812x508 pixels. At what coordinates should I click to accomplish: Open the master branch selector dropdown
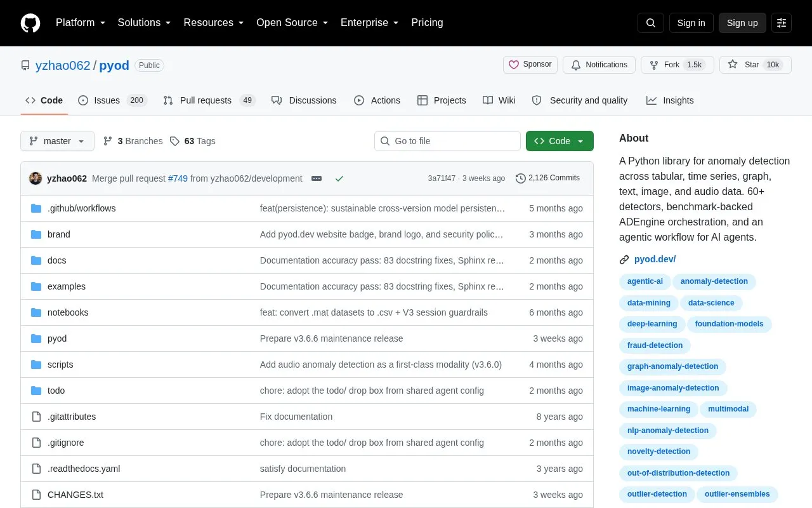pyautogui.click(x=57, y=141)
